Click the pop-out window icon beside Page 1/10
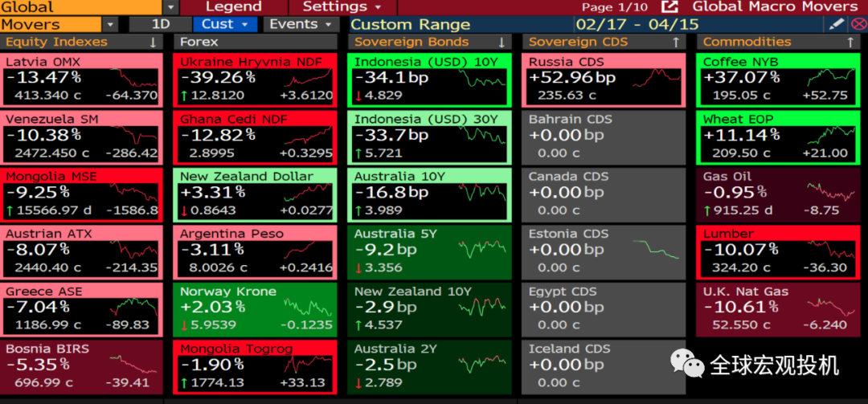This screenshot has height=404, width=868. (669, 6)
